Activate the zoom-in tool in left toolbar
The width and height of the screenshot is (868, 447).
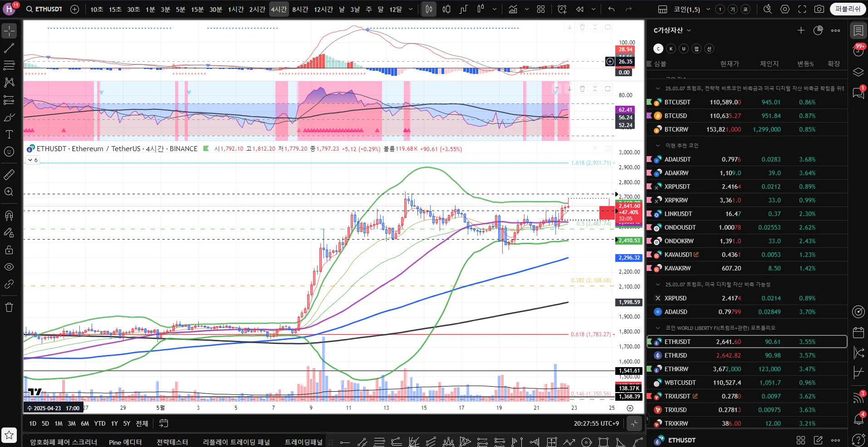[9, 192]
